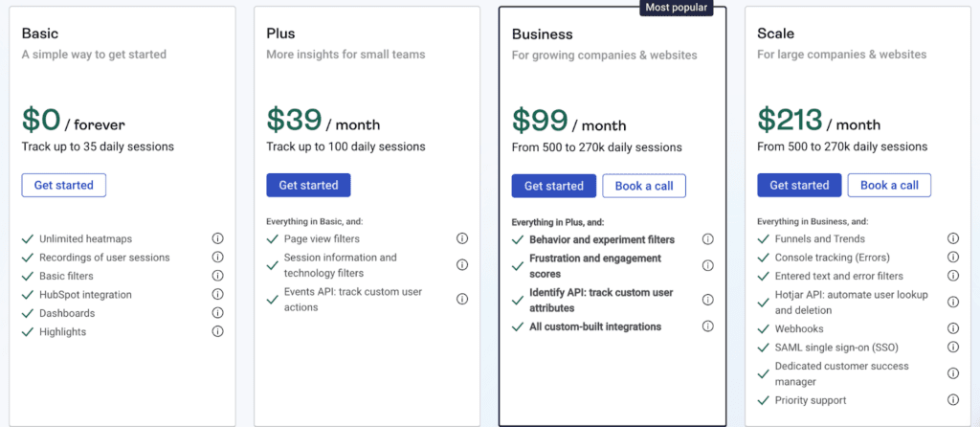Select Get started for the Scale plan
This screenshot has height=427, width=980.
pyautogui.click(x=799, y=185)
